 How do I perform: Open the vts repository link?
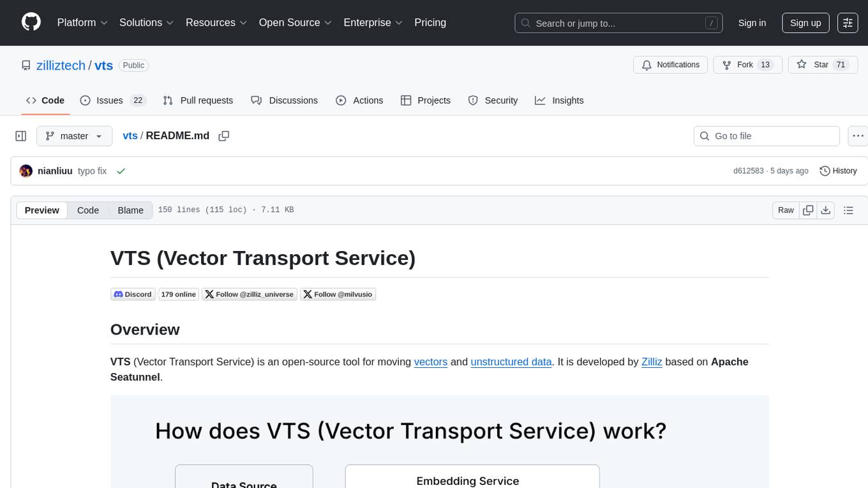click(104, 65)
